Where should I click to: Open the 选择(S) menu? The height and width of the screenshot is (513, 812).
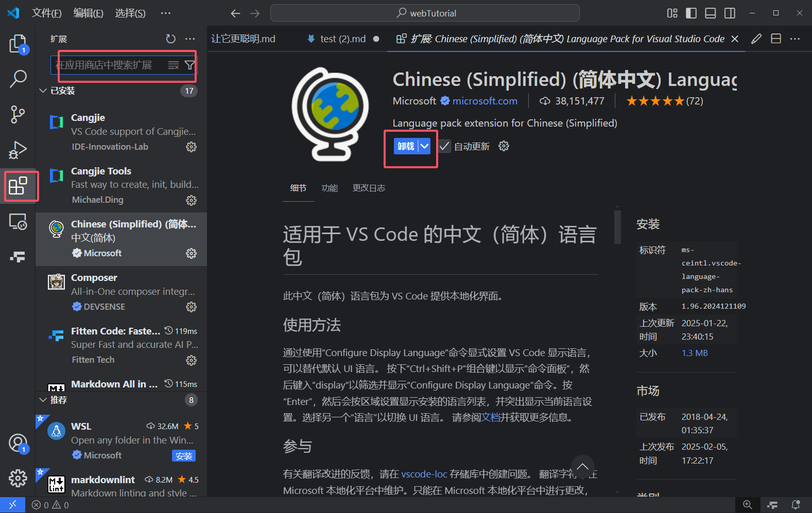pos(130,13)
